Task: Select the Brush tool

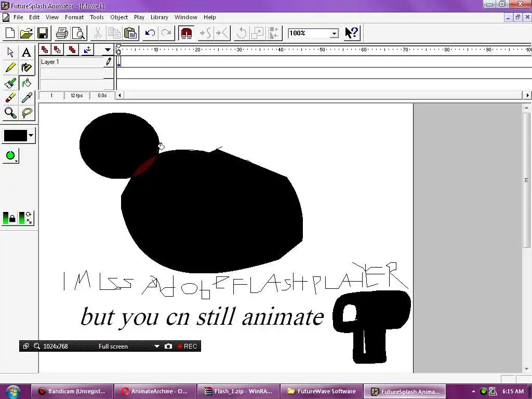Action: point(10,83)
